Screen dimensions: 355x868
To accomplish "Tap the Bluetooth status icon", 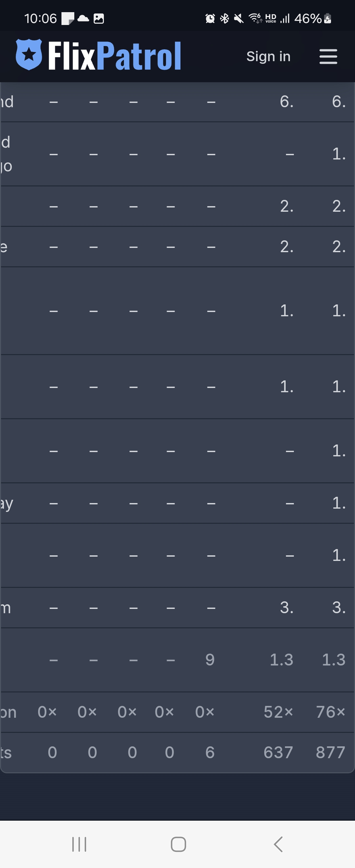I will click(224, 18).
